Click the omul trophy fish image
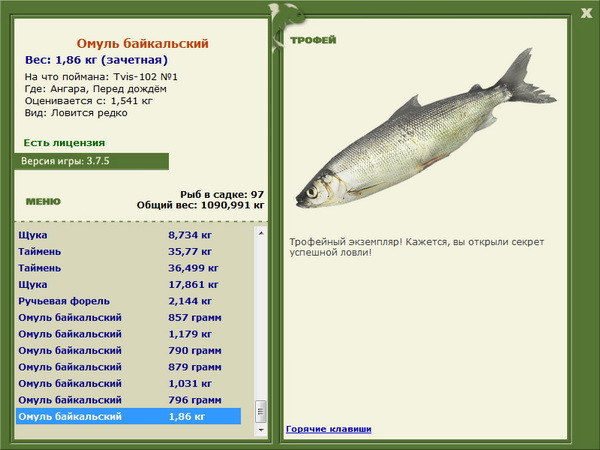 click(x=426, y=128)
